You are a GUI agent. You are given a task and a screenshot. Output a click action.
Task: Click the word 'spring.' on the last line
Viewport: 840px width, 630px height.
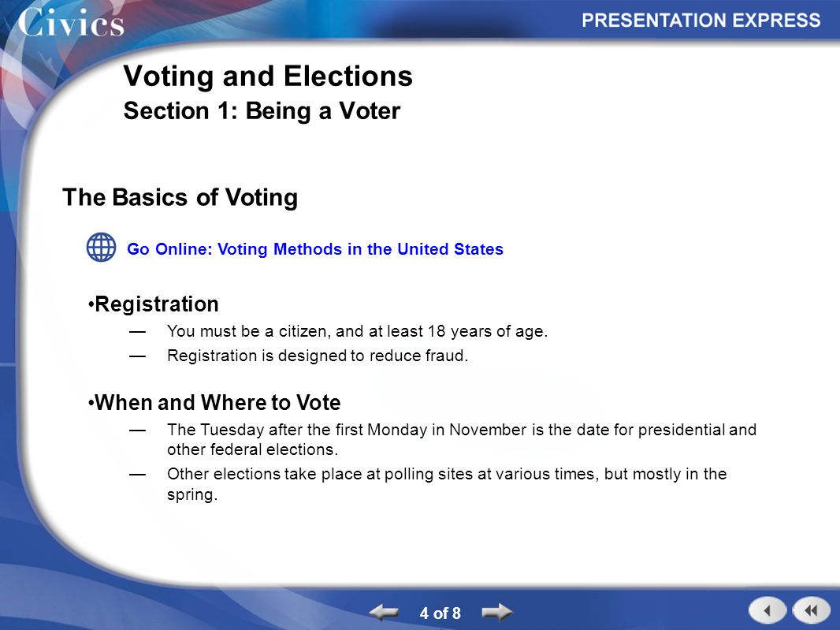tap(192, 494)
